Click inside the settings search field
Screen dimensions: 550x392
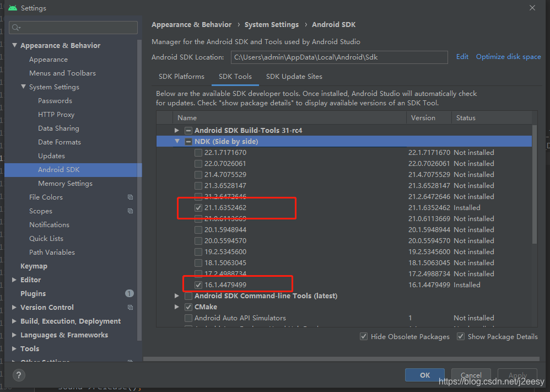point(73,28)
